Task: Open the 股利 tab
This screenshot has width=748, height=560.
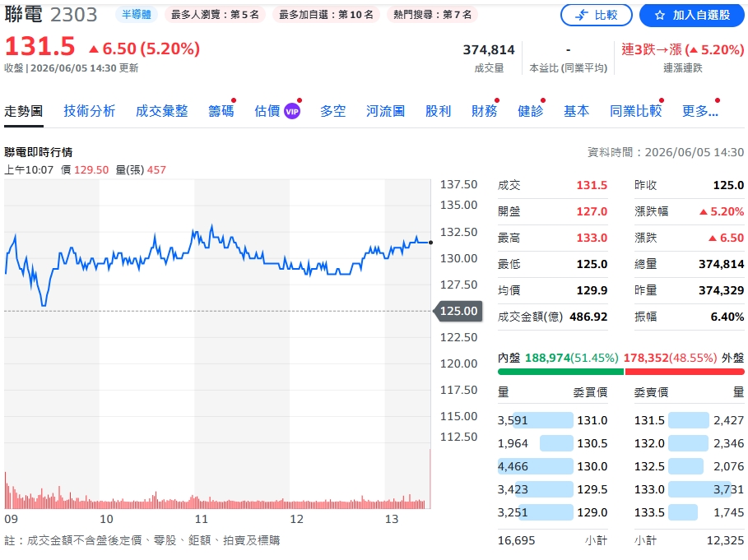Action: tap(438, 111)
